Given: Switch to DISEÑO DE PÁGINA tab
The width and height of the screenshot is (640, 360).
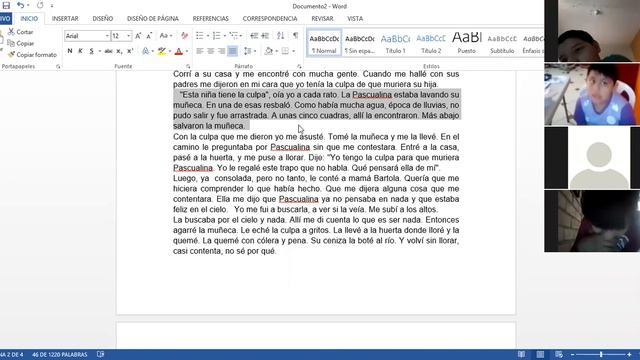Looking at the screenshot, I should click(x=153, y=19).
